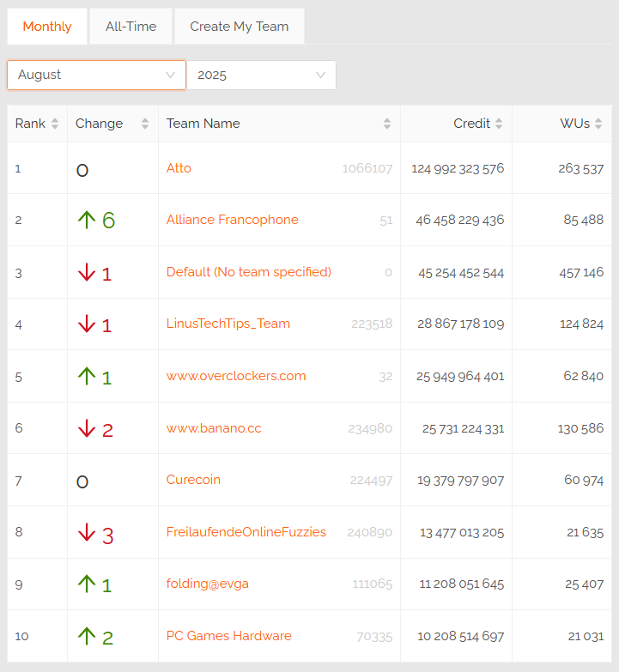The image size is (619, 672).
Task: Sort by Team Name using sort icon
Action: 387,124
